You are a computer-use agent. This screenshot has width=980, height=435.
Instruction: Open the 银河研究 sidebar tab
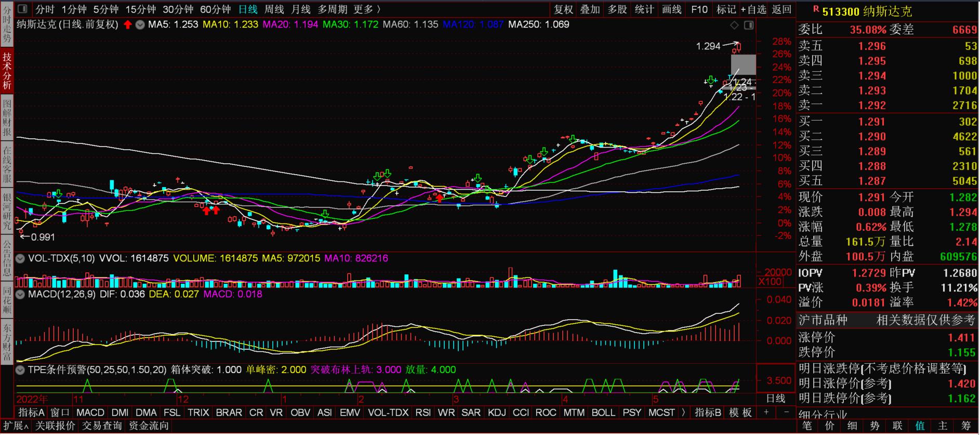[7, 211]
